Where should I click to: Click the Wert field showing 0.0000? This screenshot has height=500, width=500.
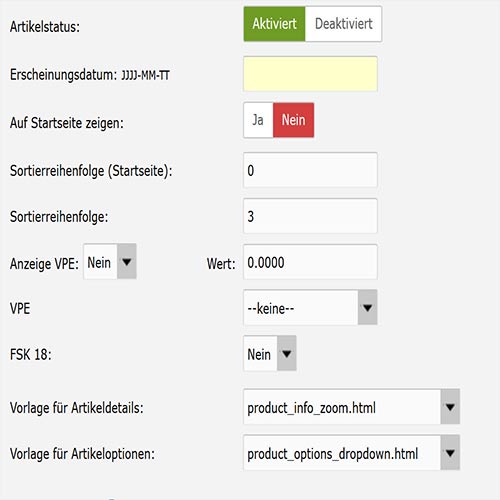pos(310,262)
